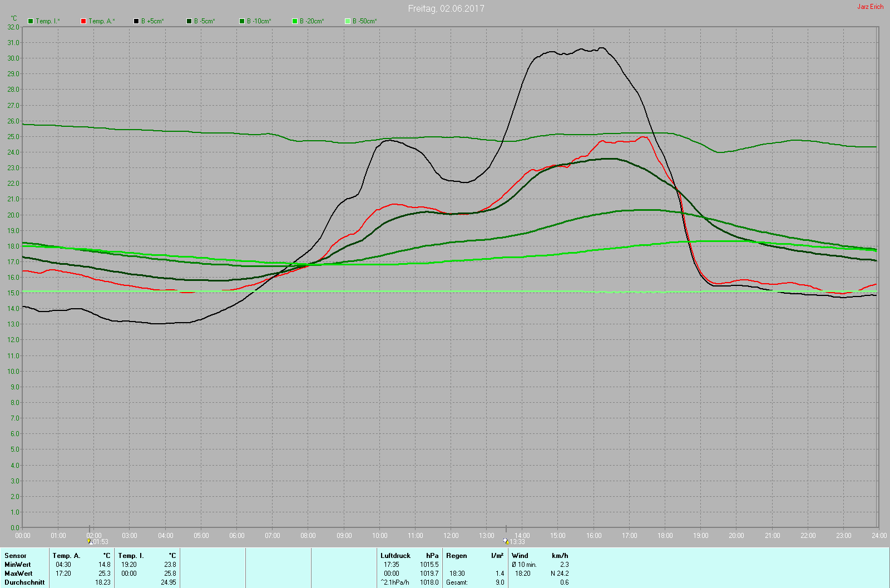Click the Temp. I.* dark green legend swatch
Screen dimensions: 890x588
click(31, 21)
